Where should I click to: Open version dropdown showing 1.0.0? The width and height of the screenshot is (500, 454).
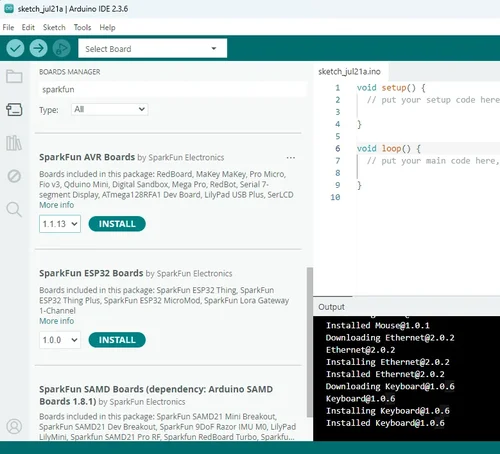(x=60, y=340)
